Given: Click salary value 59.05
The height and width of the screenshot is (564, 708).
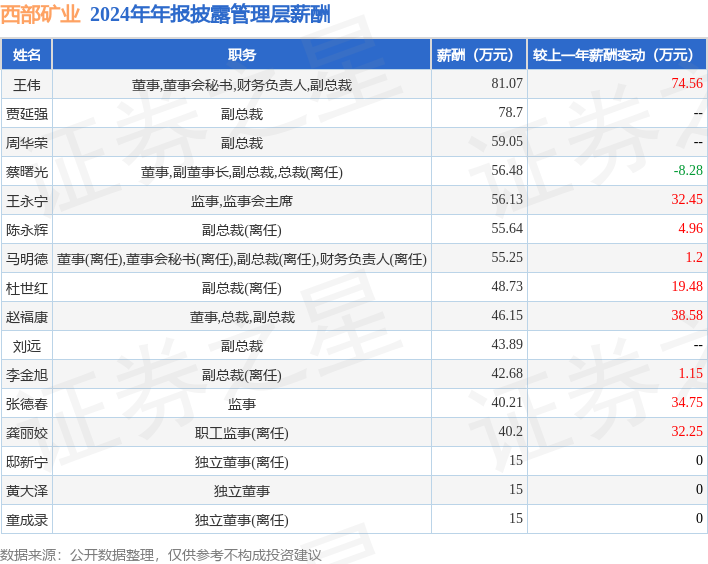Looking at the screenshot, I should 507,141.
